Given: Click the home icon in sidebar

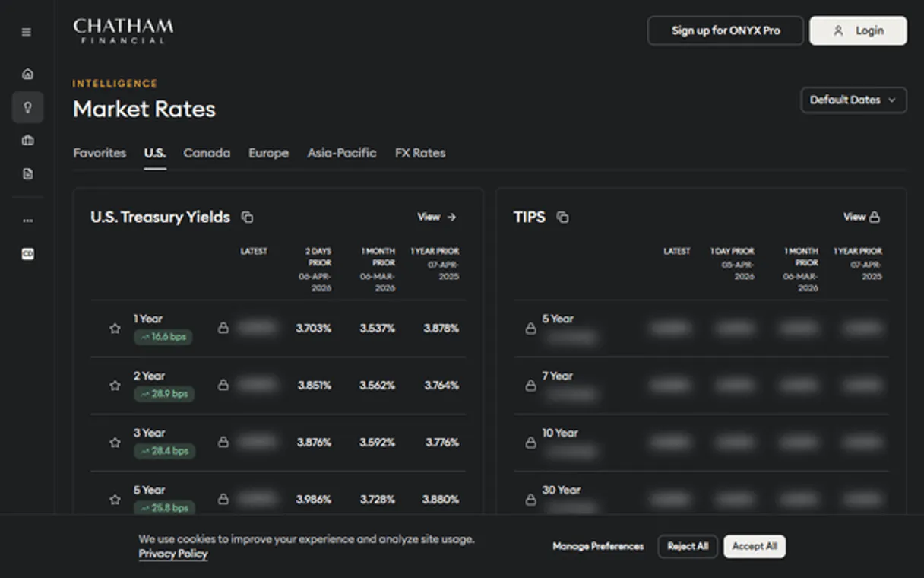Looking at the screenshot, I should click(x=27, y=74).
